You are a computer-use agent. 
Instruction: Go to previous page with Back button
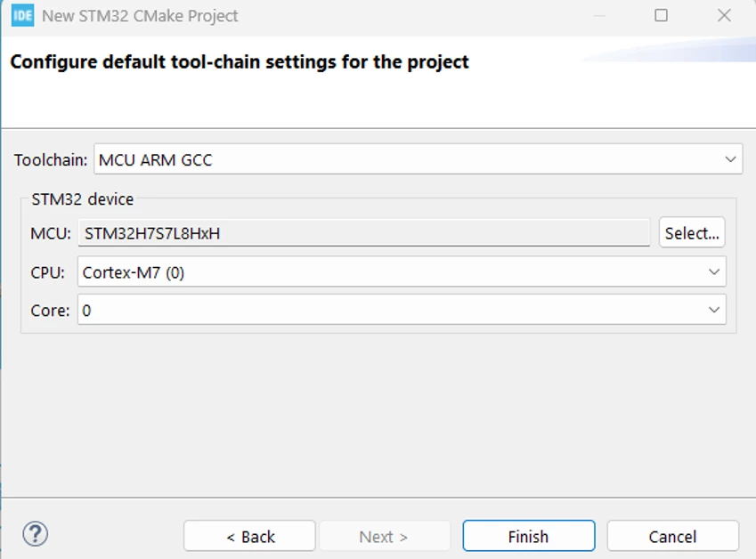[249, 536]
